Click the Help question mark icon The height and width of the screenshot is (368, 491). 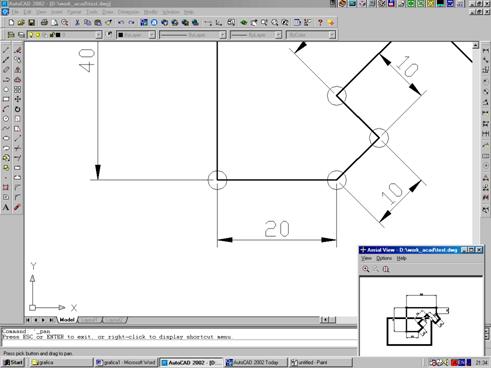coord(320,23)
